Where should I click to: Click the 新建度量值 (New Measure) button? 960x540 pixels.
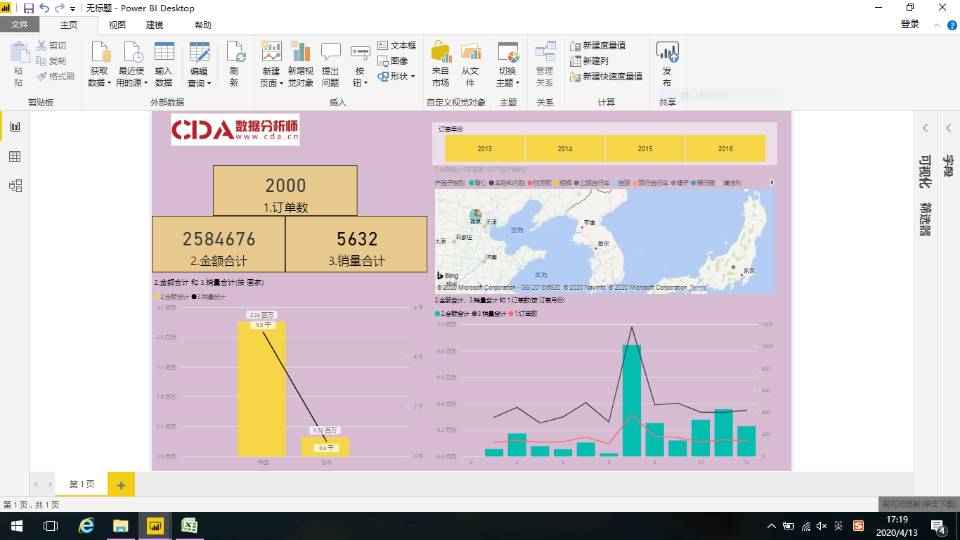598,45
